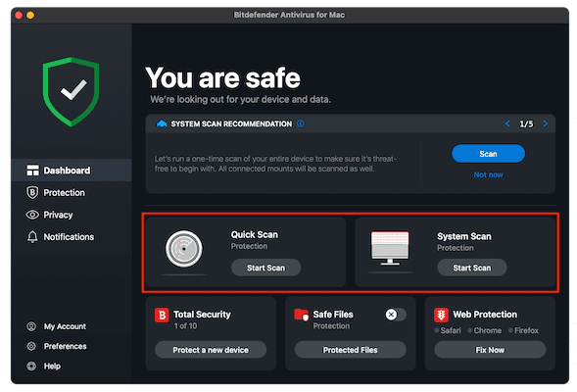This screenshot has width=577, height=392.
Task: Click the Safe Files folder icon
Action: point(302,316)
